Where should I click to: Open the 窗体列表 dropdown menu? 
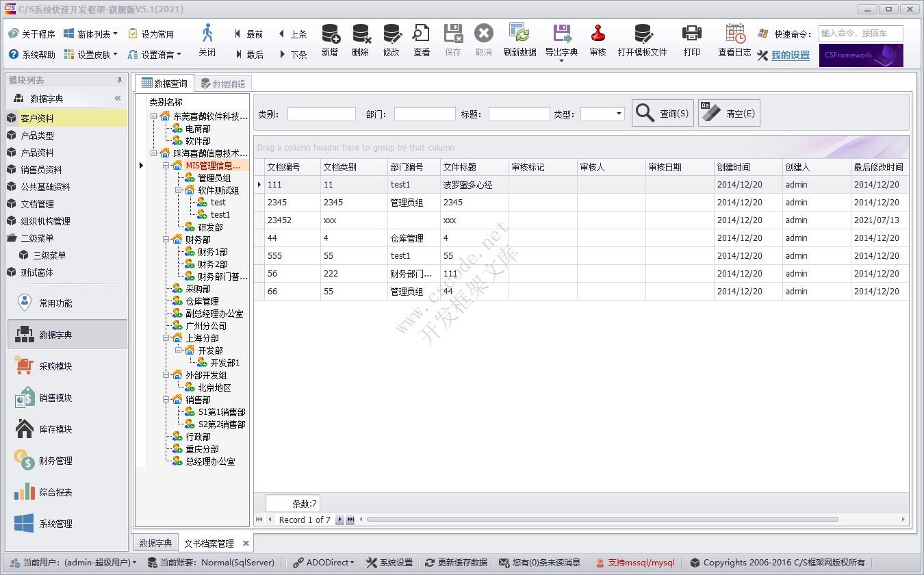(91, 33)
